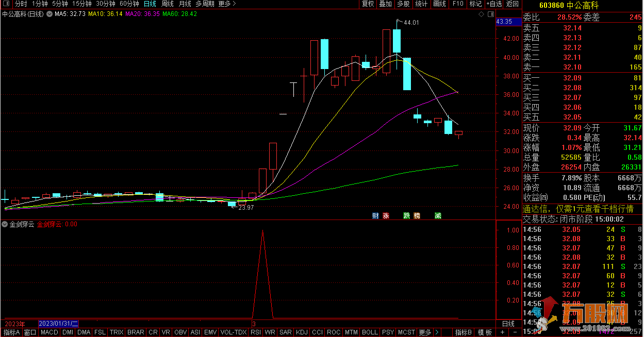The image size is (644, 337).
Task: Select the MACD indicator tab
Action: point(49,332)
